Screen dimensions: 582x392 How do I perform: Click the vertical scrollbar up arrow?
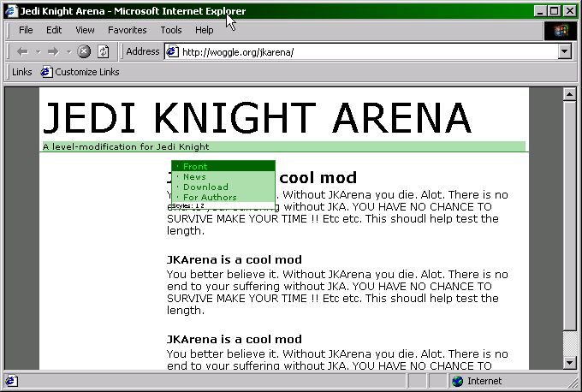pyautogui.click(x=569, y=94)
